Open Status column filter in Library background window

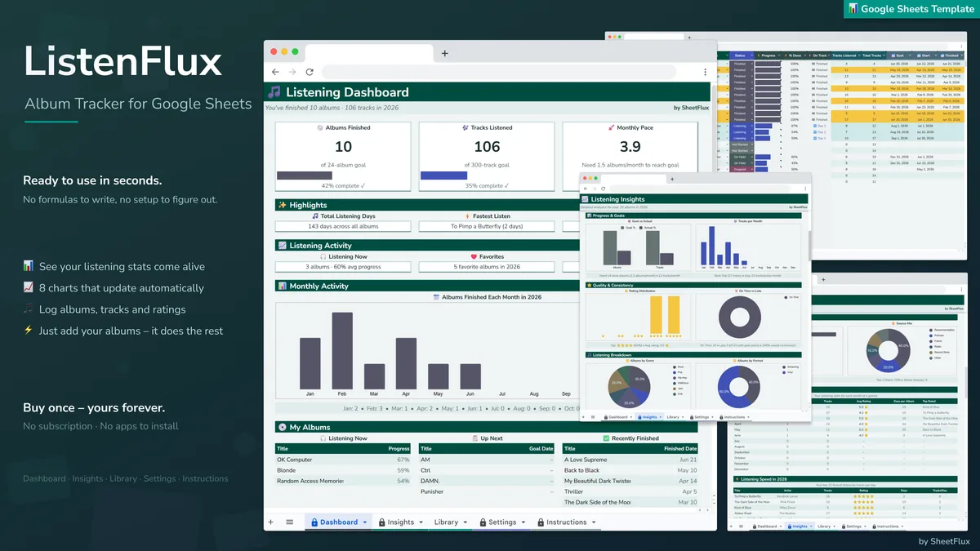pos(752,55)
